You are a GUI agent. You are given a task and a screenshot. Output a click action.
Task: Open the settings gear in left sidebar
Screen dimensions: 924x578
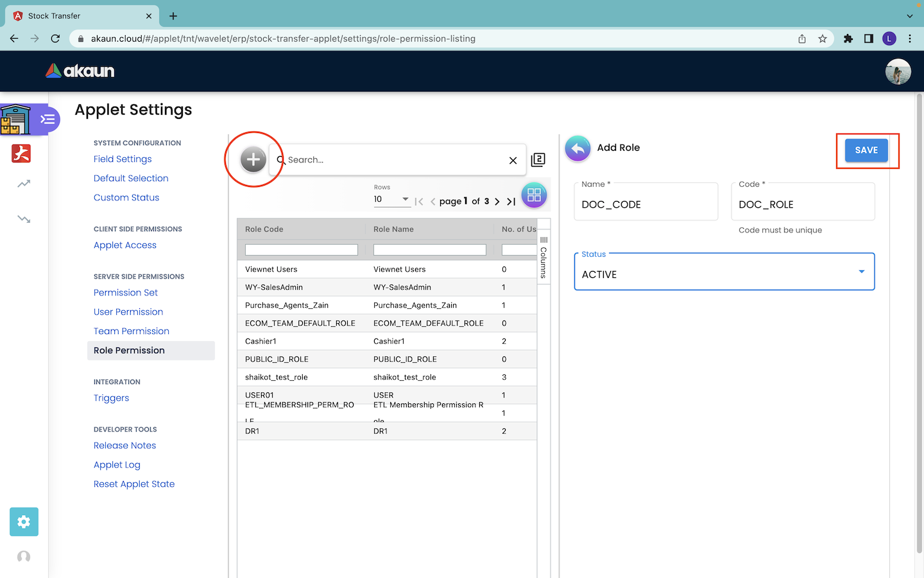24,521
